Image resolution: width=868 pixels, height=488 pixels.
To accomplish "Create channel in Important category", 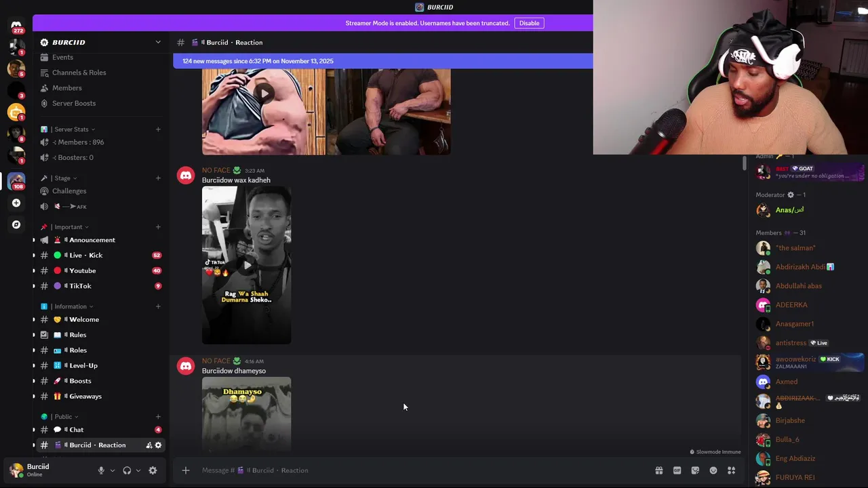I will 158,227.
